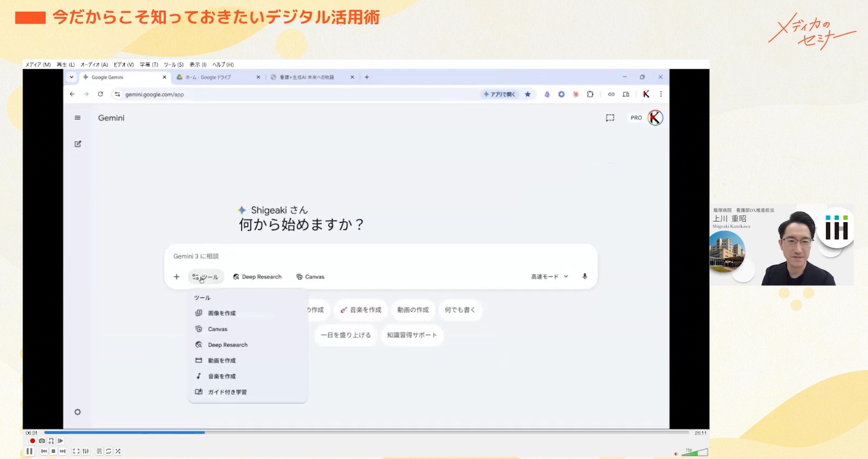Open VLC オーディオ menu
This screenshot has height=459, width=868.
tap(94, 64)
